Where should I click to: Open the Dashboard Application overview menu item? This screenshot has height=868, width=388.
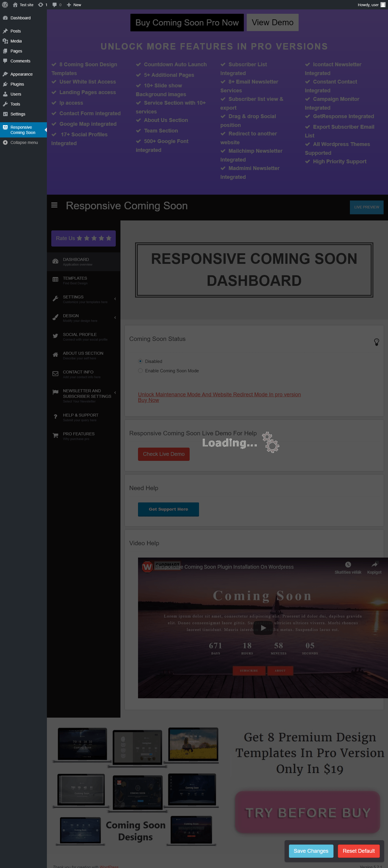click(84, 262)
